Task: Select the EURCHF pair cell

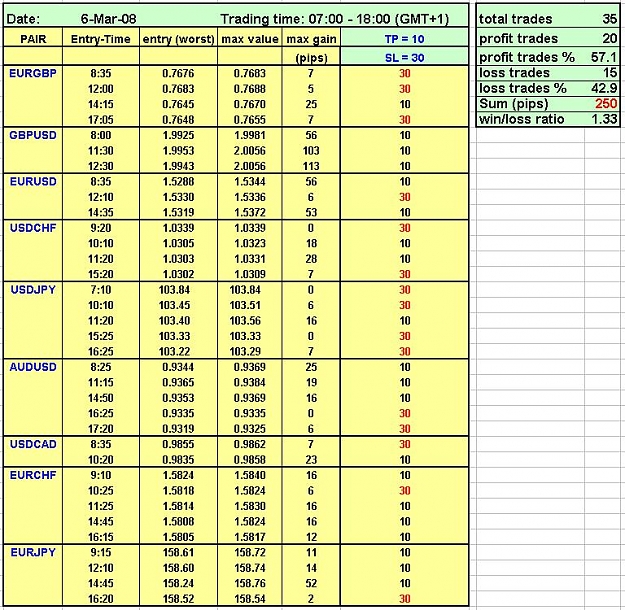Action: (33, 475)
